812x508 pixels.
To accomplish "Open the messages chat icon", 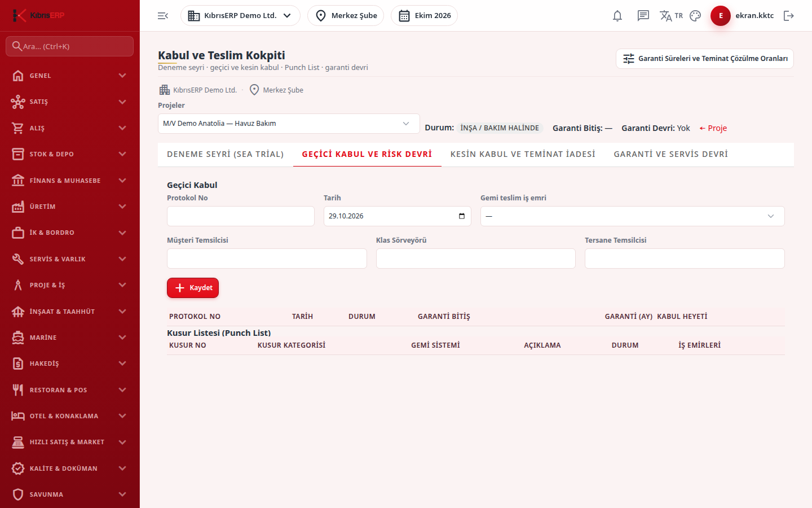I will 643,16.
